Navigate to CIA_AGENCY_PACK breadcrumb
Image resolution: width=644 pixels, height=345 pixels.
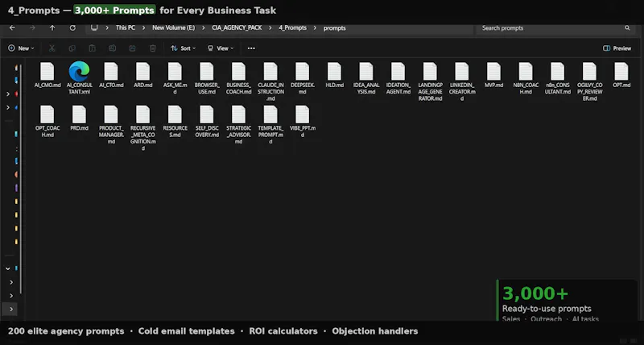237,28
